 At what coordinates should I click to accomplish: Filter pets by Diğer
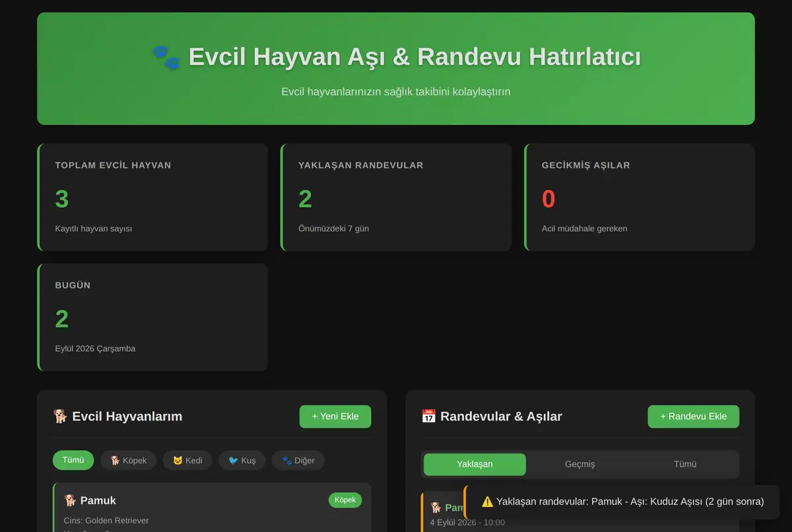[298, 460]
